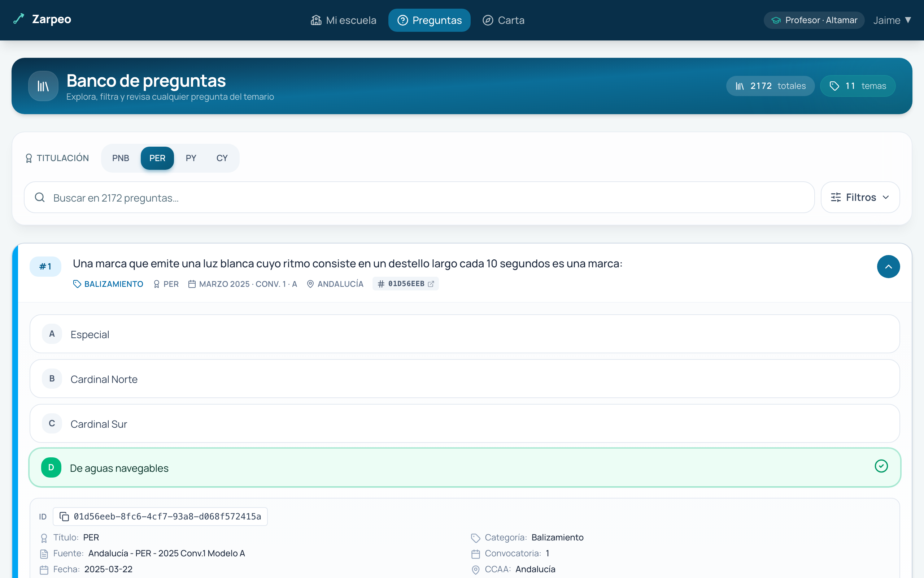Click the Zarpeo brand name

[x=52, y=19]
